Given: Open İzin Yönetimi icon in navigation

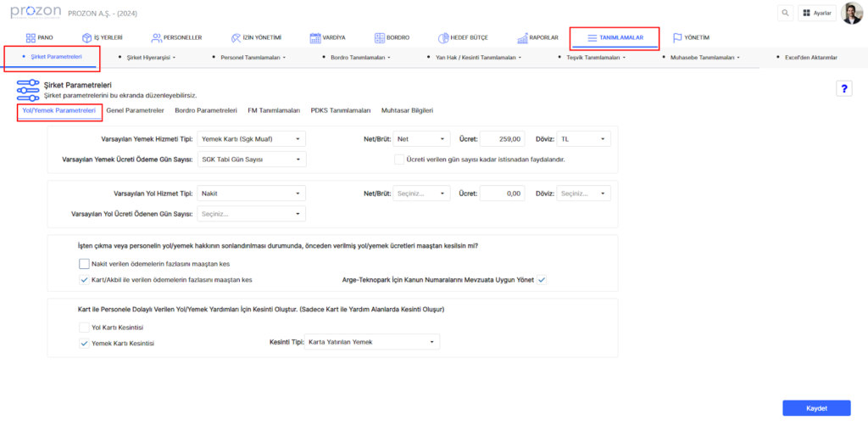Looking at the screenshot, I should [x=236, y=38].
